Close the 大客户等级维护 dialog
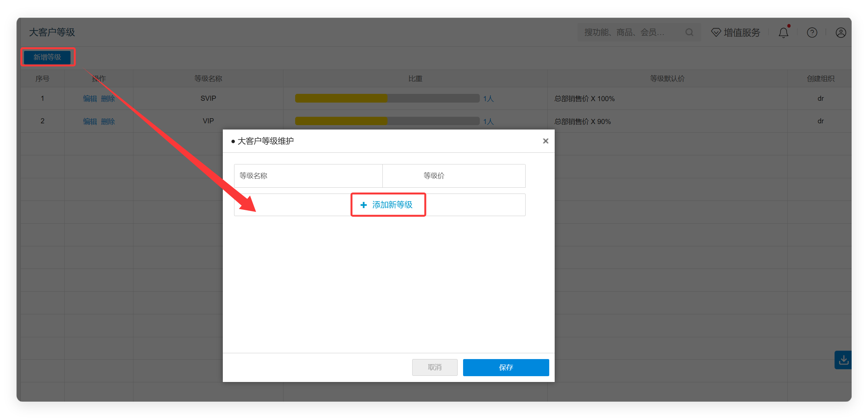 (x=546, y=141)
